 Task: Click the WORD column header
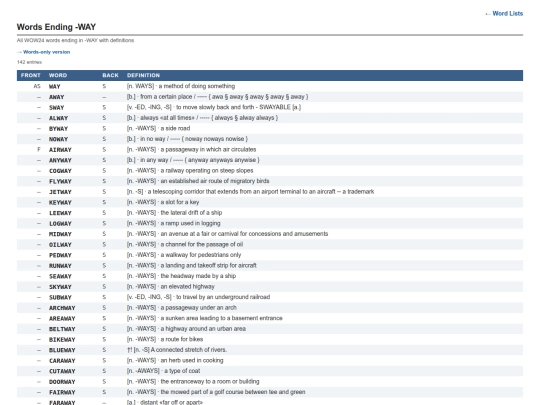click(x=58, y=75)
